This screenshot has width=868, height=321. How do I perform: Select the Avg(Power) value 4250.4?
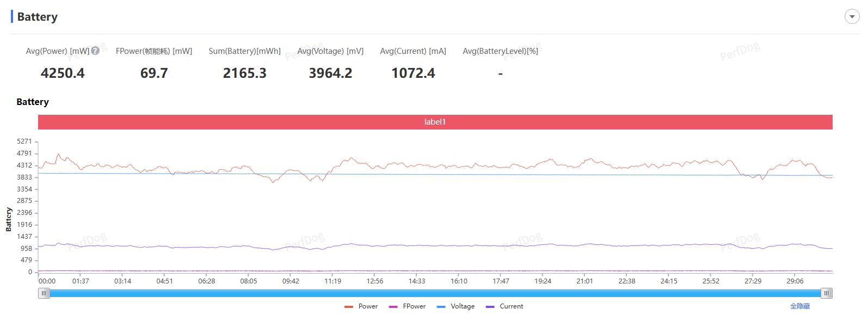pos(63,73)
